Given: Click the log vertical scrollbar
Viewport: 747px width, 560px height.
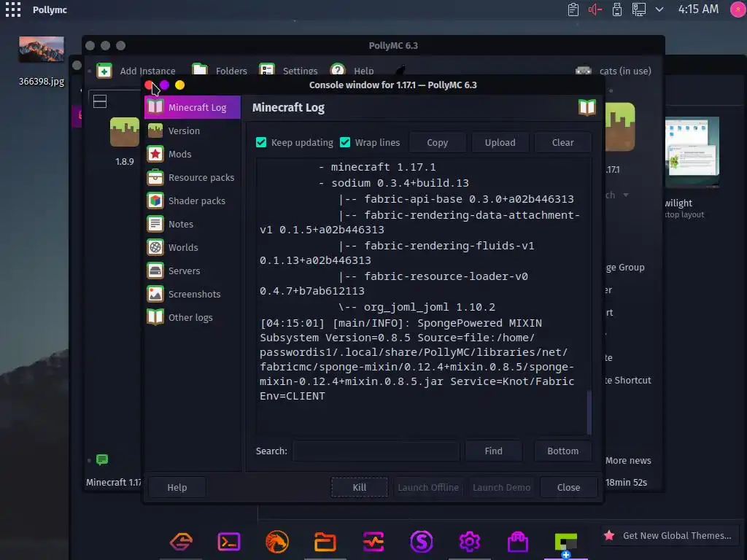Looking at the screenshot, I should coord(589,412).
